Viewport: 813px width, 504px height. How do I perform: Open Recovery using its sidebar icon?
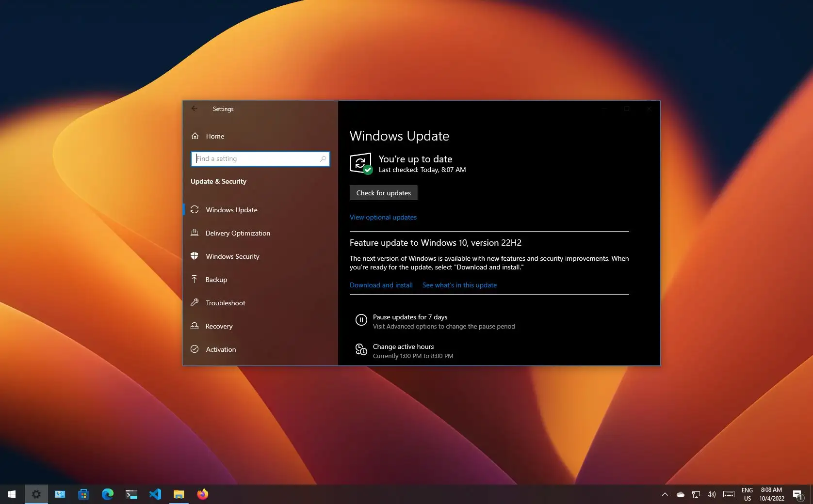[x=195, y=326]
